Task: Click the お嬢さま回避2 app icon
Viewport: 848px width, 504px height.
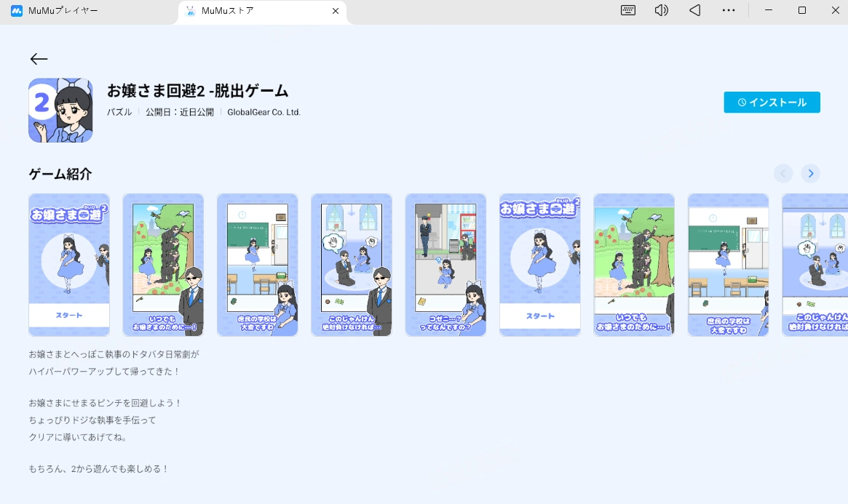Action: 60,111
